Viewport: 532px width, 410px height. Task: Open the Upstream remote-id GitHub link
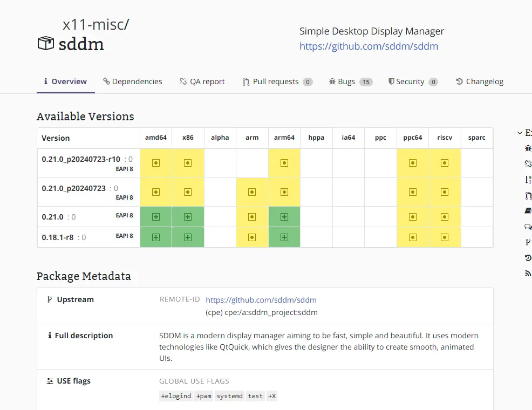click(261, 300)
